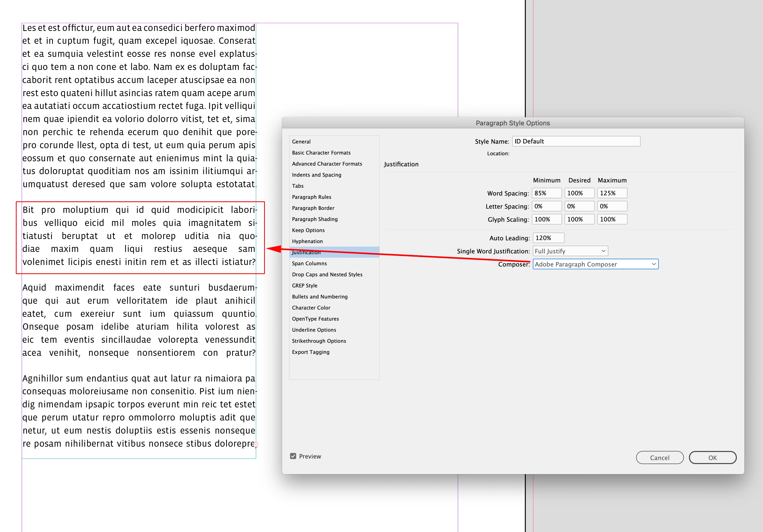This screenshot has width=763, height=532.
Task: Edit the Word Spacing Maximum value
Action: [x=612, y=193]
